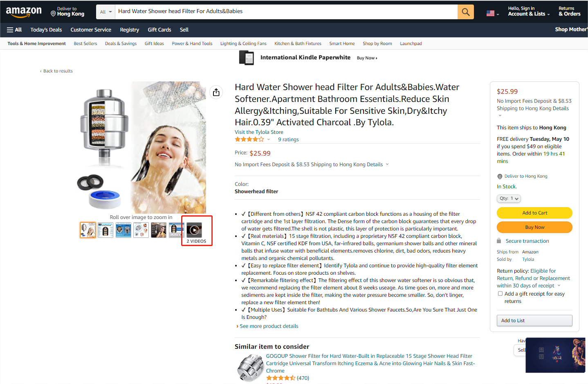This screenshot has height=384, width=588.
Task: Click the share icon above product image
Action: (x=216, y=92)
